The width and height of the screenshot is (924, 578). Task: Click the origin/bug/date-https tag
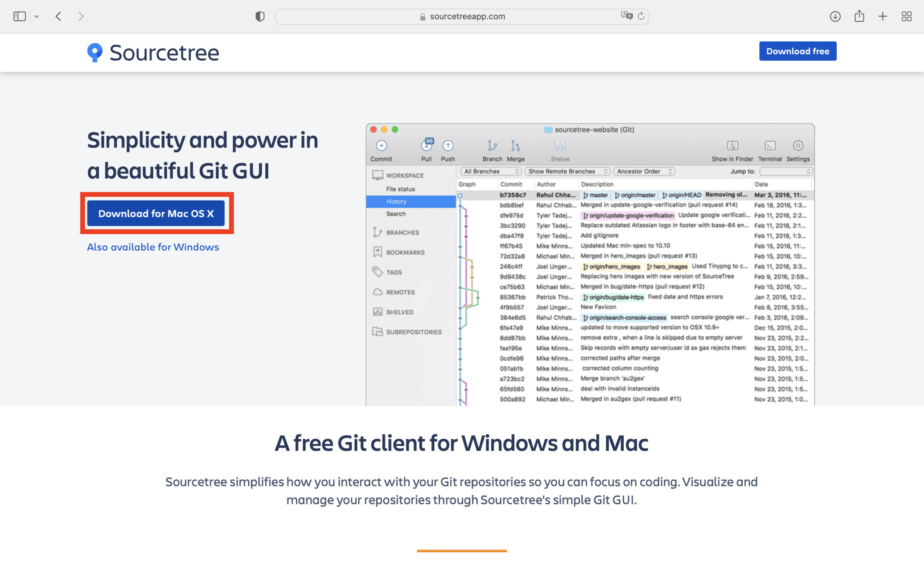[x=613, y=297]
